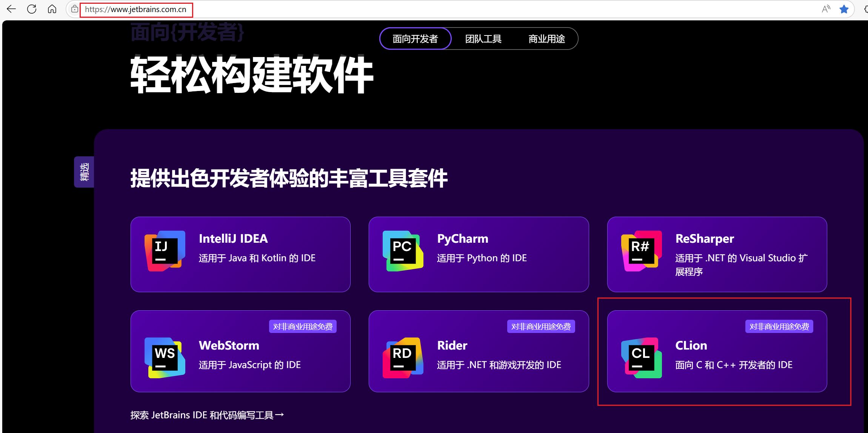Click the WebStorm WS logo icon
This screenshot has width=868, height=433.
click(165, 357)
